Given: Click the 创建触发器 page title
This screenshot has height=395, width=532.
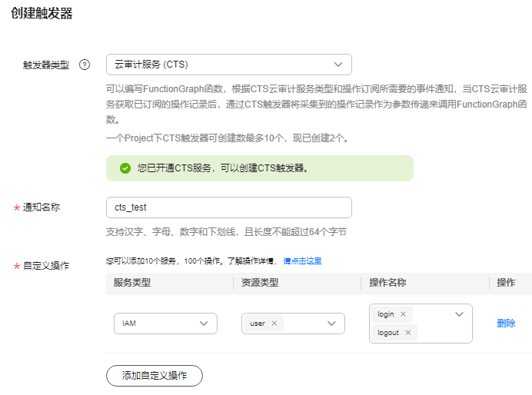Looking at the screenshot, I should tap(42, 14).
